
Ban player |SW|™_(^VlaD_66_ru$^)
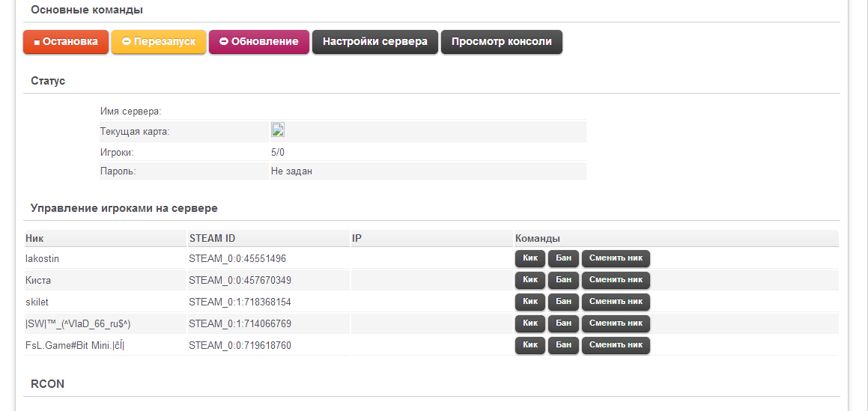click(x=563, y=323)
